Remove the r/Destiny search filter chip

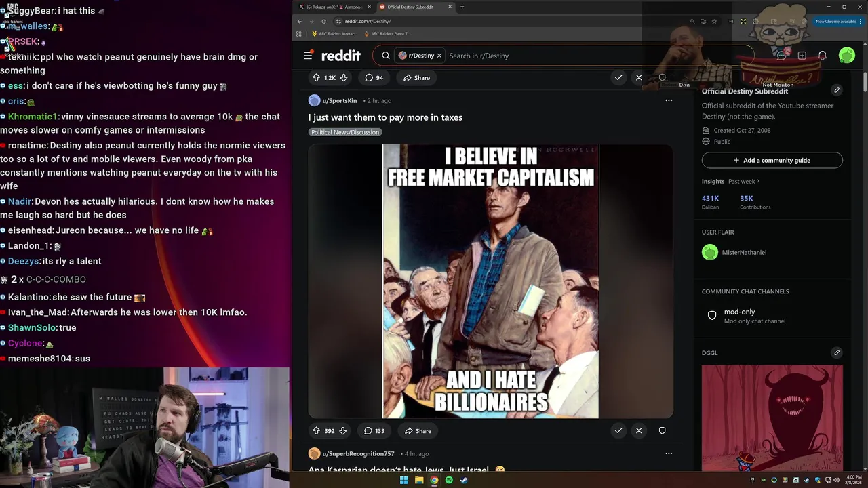(439, 56)
